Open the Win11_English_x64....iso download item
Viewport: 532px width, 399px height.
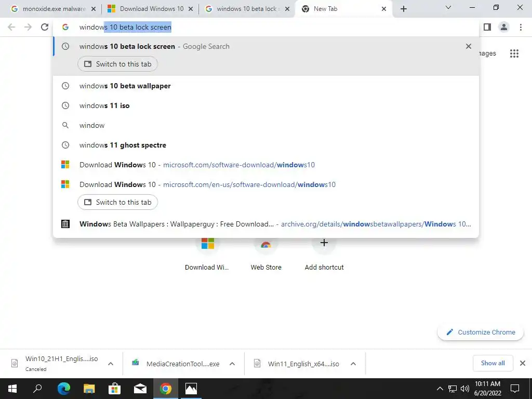297,364
